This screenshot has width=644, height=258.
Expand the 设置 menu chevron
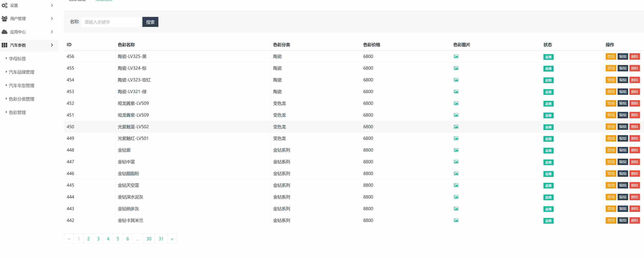(52, 5)
